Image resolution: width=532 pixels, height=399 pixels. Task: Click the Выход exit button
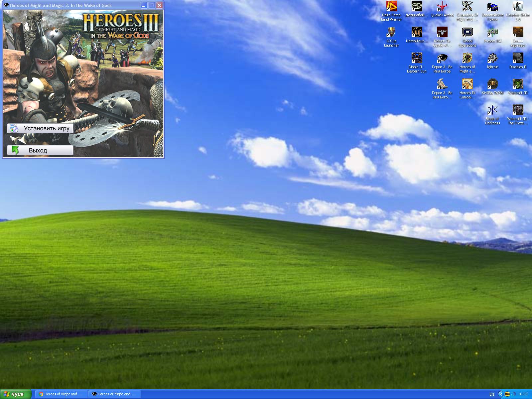(40, 150)
